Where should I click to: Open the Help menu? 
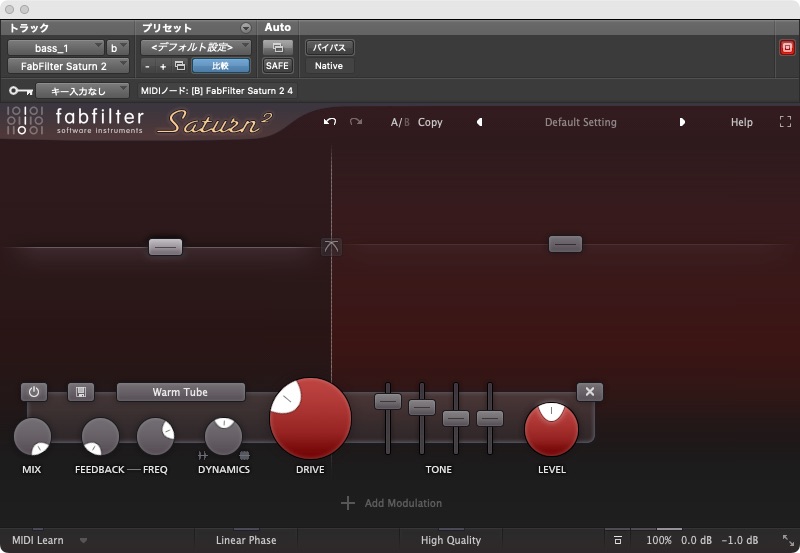click(x=741, y=122)
